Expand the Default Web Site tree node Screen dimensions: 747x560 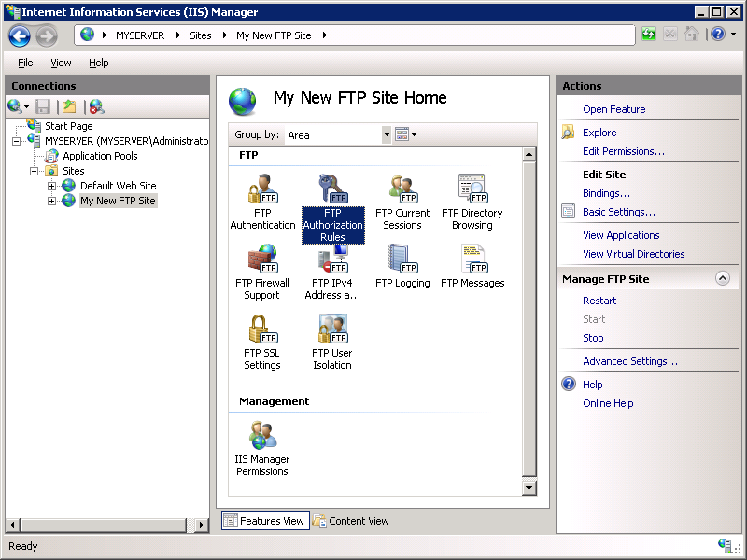pos(53,186)
